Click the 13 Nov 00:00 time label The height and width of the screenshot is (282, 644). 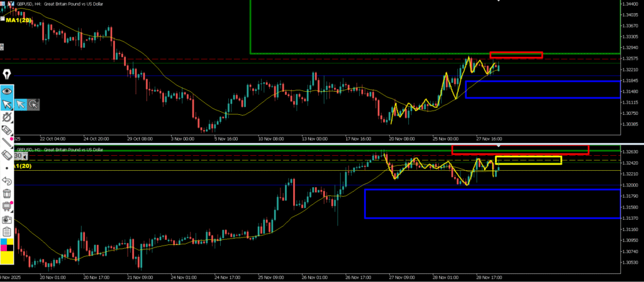tap(314, 139)
